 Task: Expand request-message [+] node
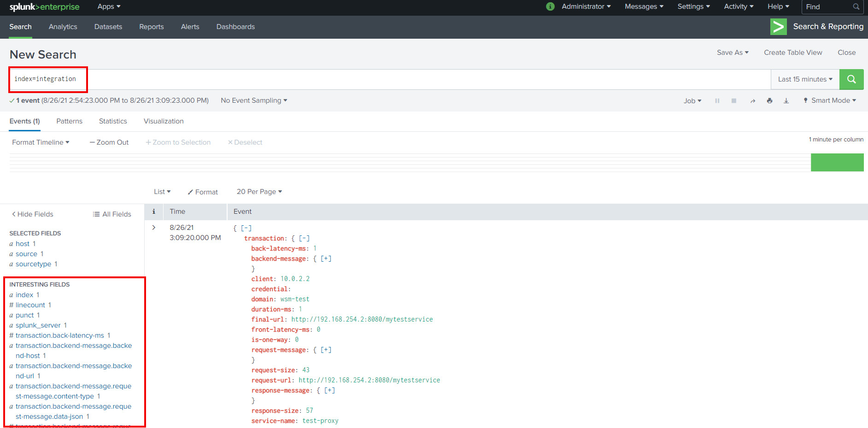point(326,350)
